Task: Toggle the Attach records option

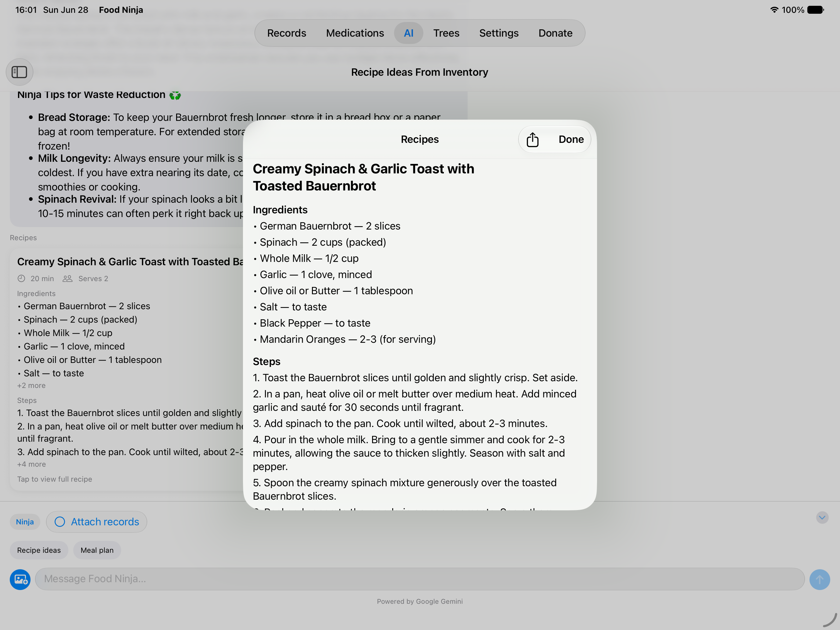Action: [96, 522]
